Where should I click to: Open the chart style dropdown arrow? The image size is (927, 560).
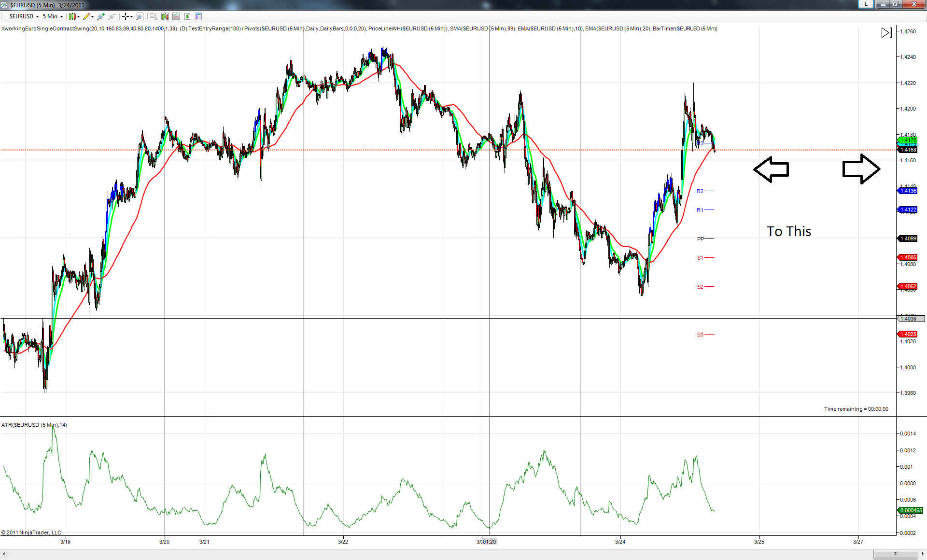coord(78,16)
